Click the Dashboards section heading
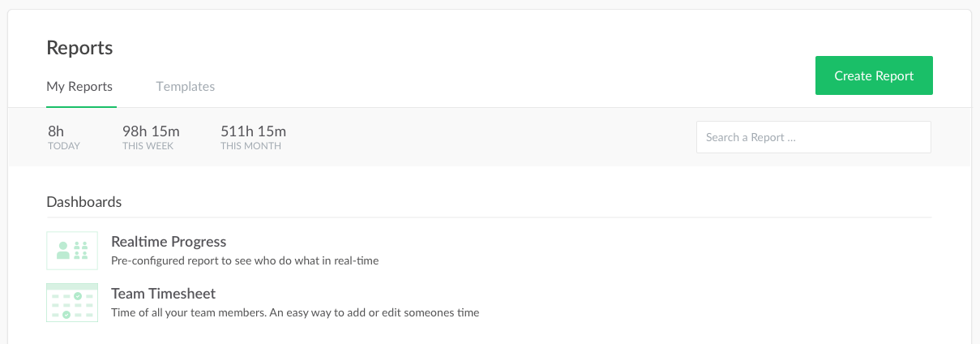 click(84, 202)
